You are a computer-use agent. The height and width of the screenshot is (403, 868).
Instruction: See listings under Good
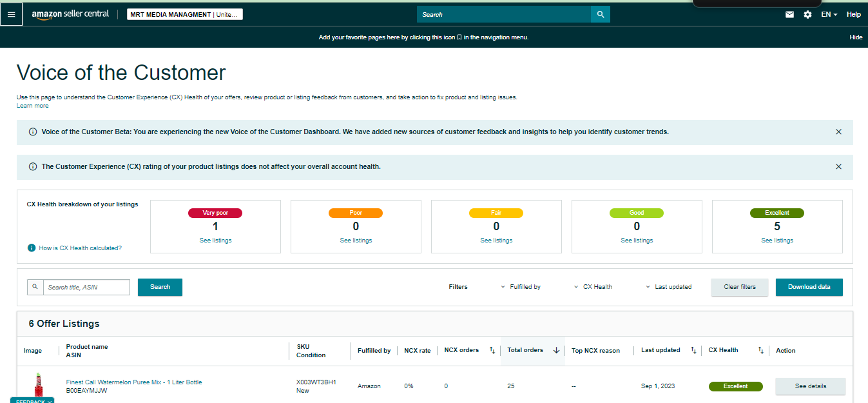(637, 241)
